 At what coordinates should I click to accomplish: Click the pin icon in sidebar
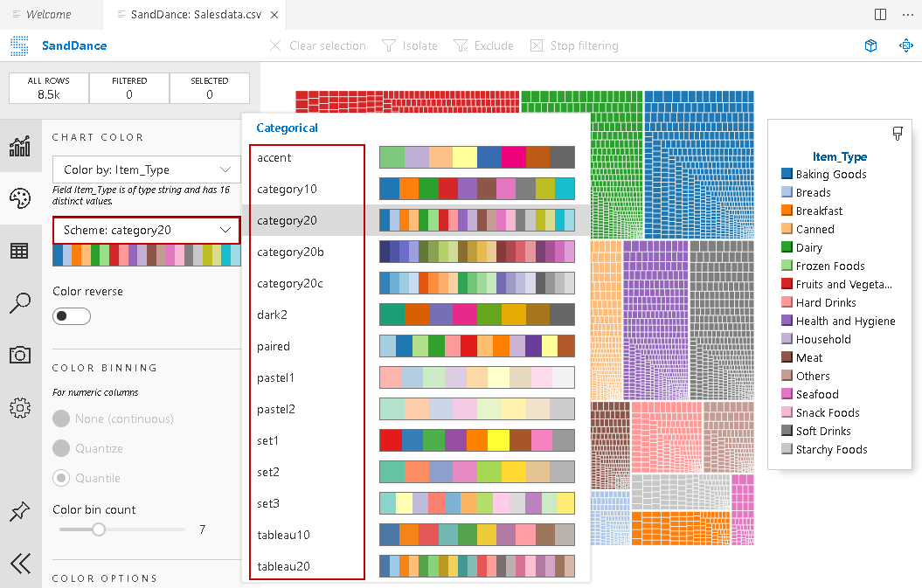(x=20, y=512)
